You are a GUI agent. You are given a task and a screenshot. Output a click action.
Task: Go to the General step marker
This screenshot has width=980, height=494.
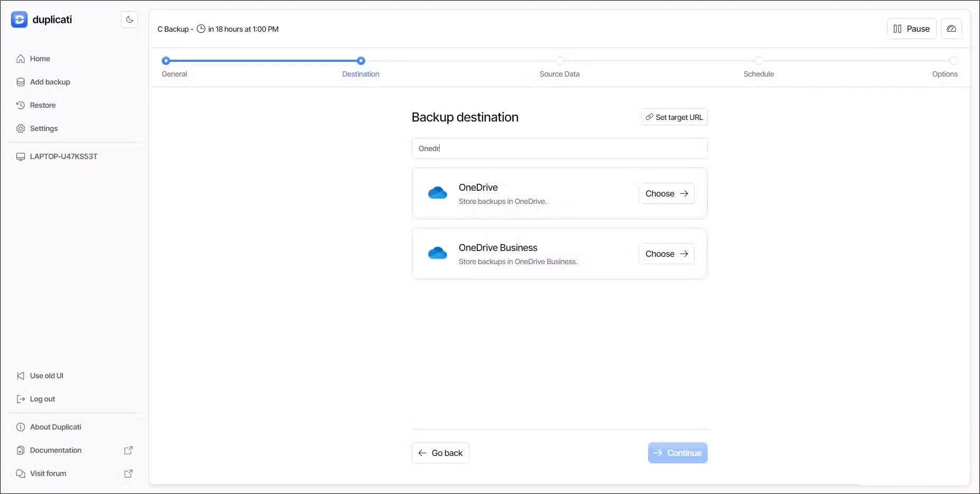point(166,61)
